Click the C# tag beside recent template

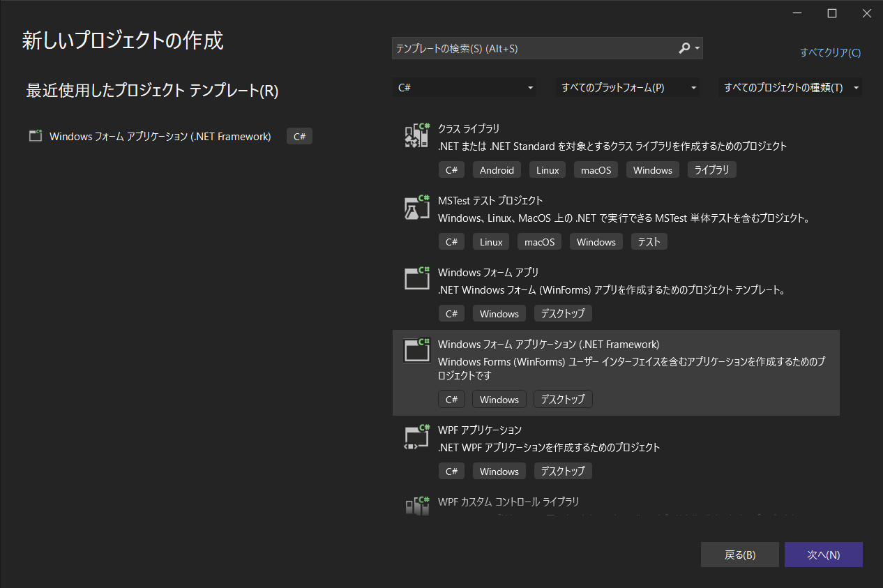tap(299, 137)
